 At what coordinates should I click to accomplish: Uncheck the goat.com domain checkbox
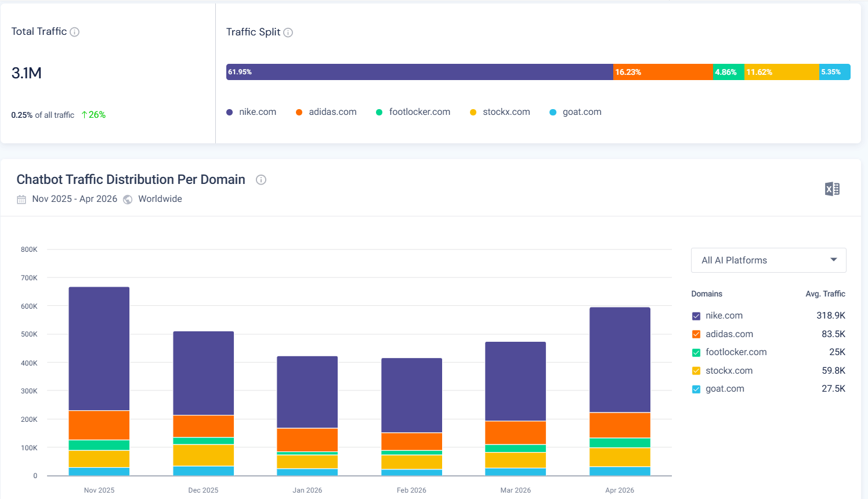pos(696,389)
